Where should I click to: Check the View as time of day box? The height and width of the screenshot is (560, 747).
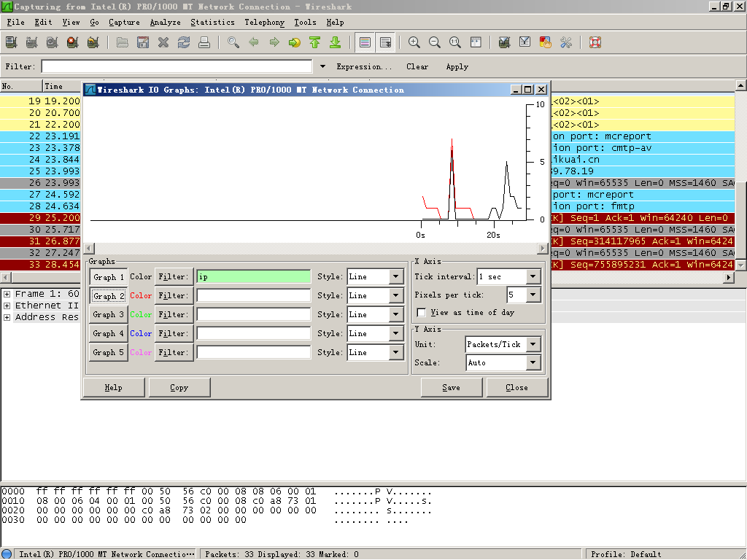(x=421, y=312)
